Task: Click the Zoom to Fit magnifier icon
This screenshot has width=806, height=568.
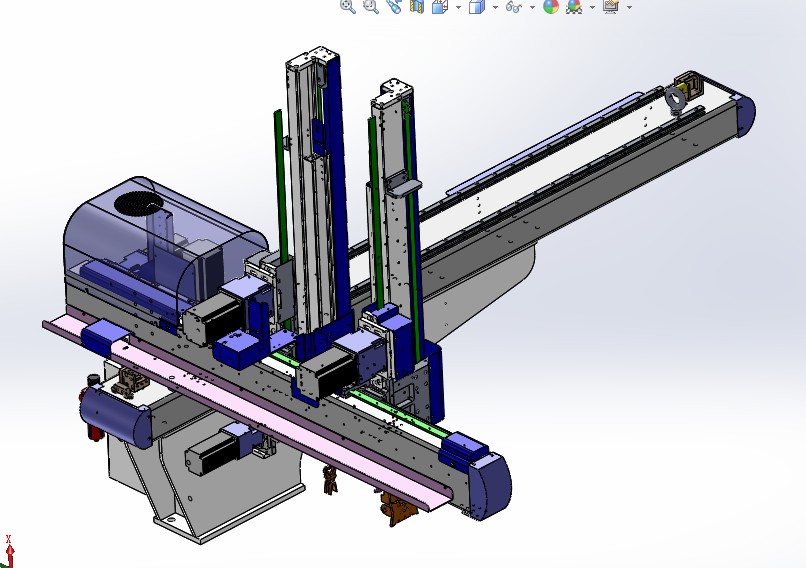Action: tap(348, 7)
